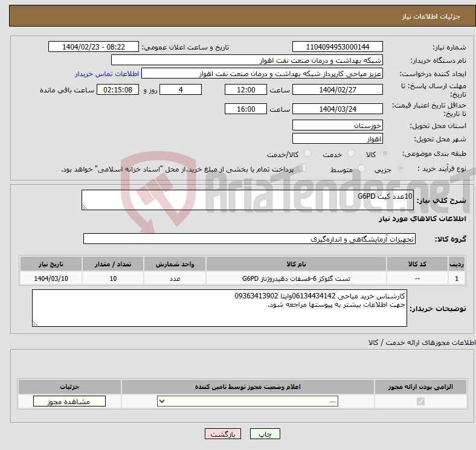Click the buyer notes resize handle
The height and width of the screenshot is (450, 476).
35,324
